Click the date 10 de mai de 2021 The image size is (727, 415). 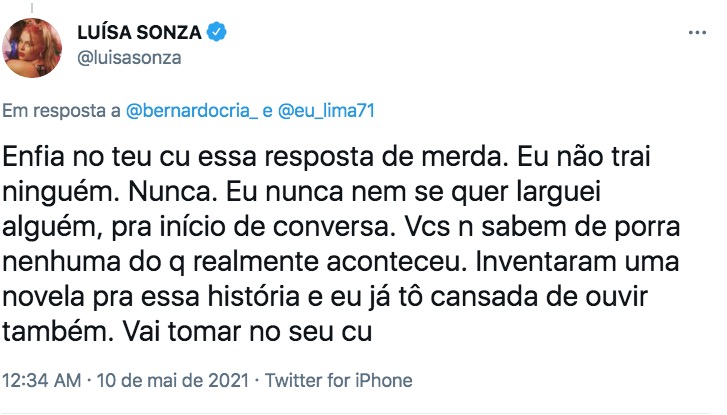click(165, 380)
